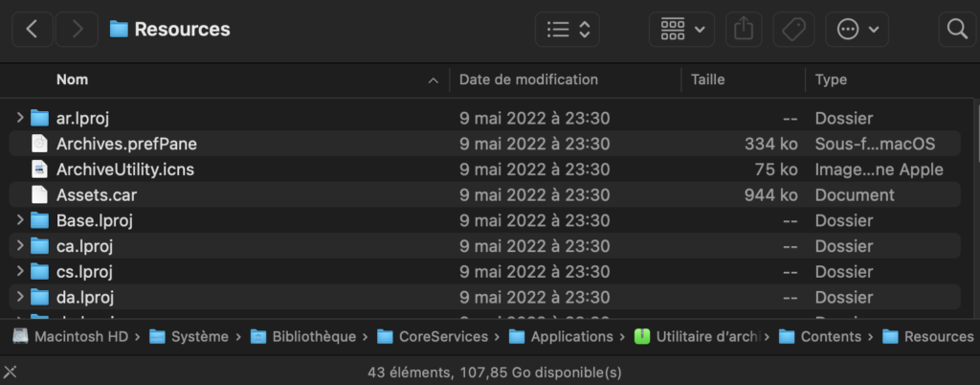Screen dimensions: 980x385
Task: Go back using the back arrow
Action: [32, 30]
